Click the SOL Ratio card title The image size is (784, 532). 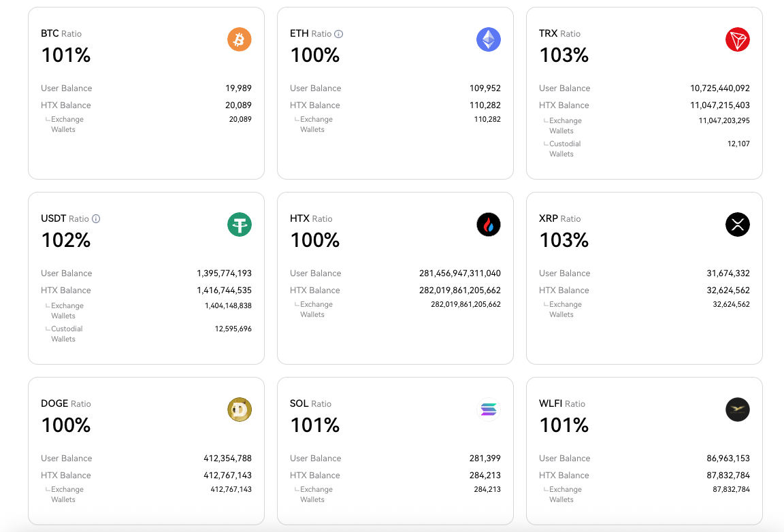point(310,404)
